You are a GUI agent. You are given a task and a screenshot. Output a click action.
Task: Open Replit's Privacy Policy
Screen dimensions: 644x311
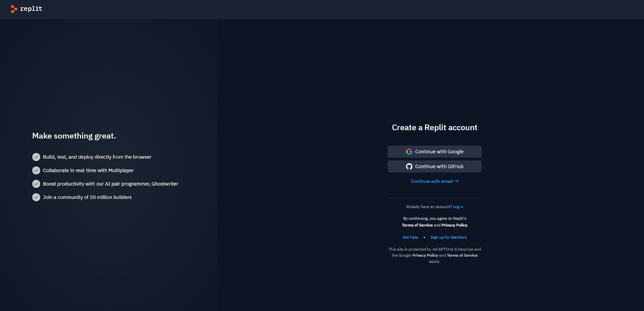click(x=454, y=225)
